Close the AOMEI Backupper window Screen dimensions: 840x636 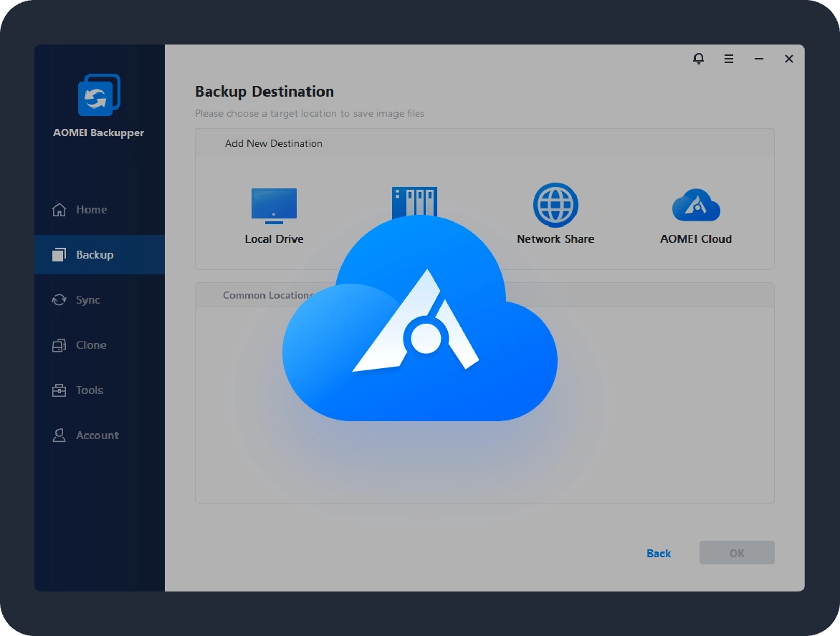pyautogui.click(x=788, y=59)
